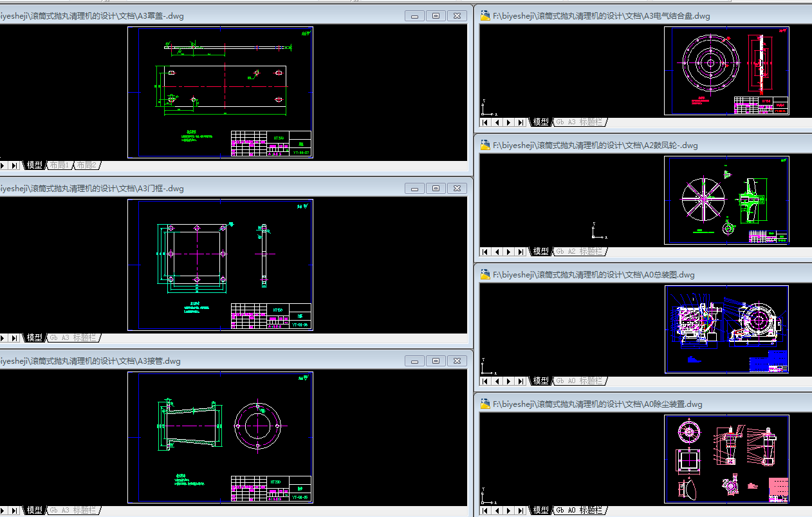Select the 模型 tab in A0总装图.dwg window
The height and width of the screenshot is (517, 812).
[541, 381]
